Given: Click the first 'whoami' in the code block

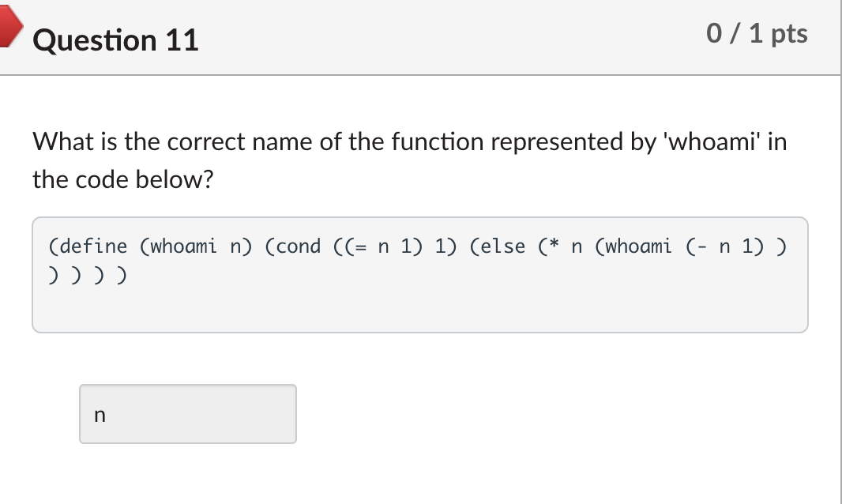Looking at the screenshot, I should (184, 246).
